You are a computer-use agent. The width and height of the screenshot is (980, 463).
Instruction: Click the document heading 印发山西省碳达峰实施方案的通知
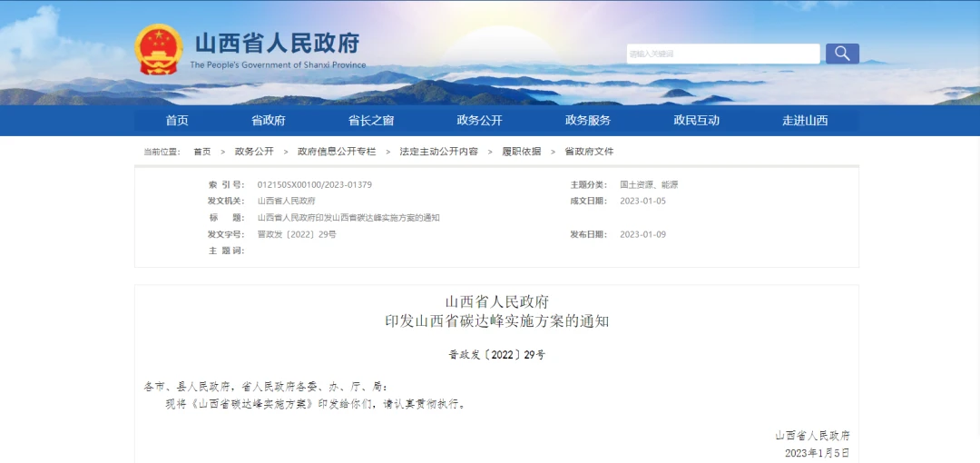[496, 321]
